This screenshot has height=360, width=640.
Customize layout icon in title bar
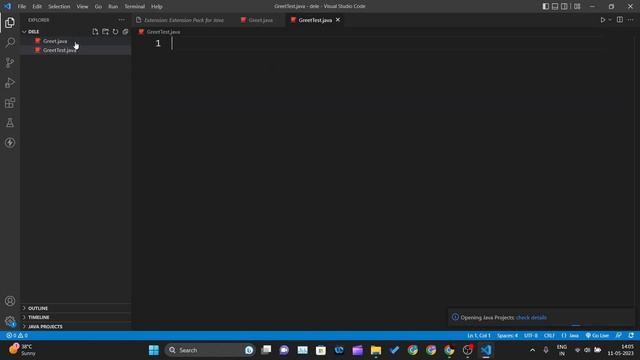click(x=577, y=6)
